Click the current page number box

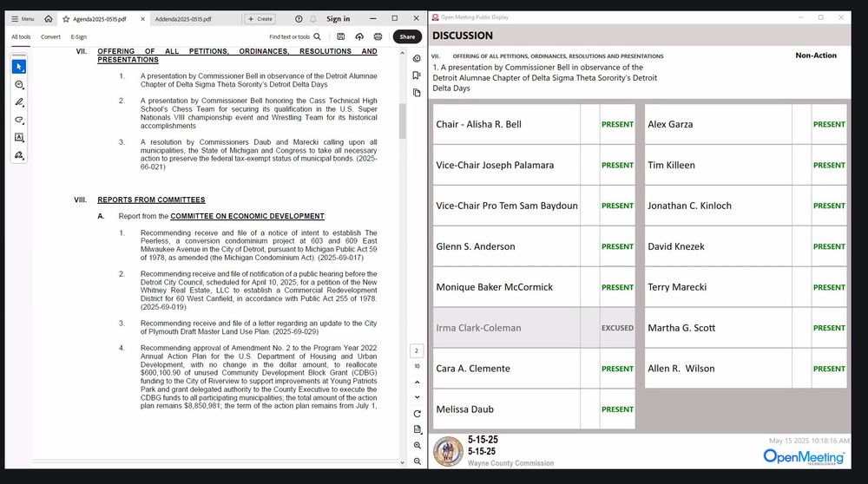click(x=417, y=350)
